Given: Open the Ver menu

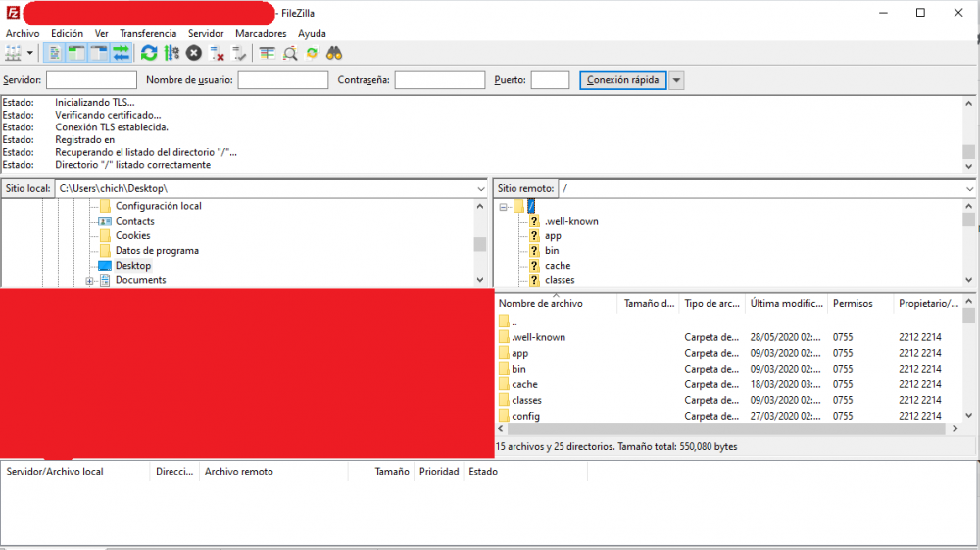Looking at the screenshot, I should (x=101, y=33).
